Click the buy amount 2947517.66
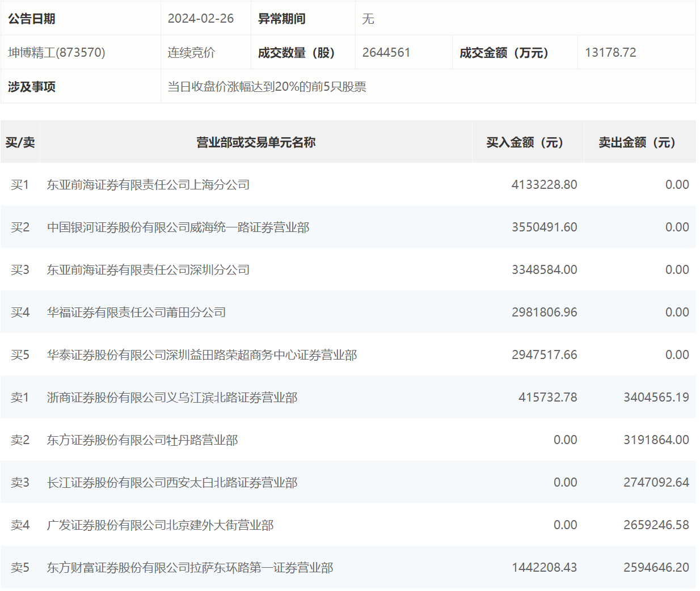Screen dimensions: 700x591 [545, 355]
